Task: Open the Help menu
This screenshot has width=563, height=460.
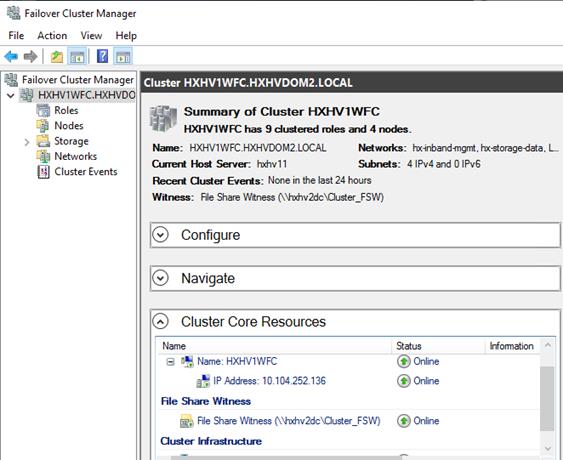Action: point(126,36)
